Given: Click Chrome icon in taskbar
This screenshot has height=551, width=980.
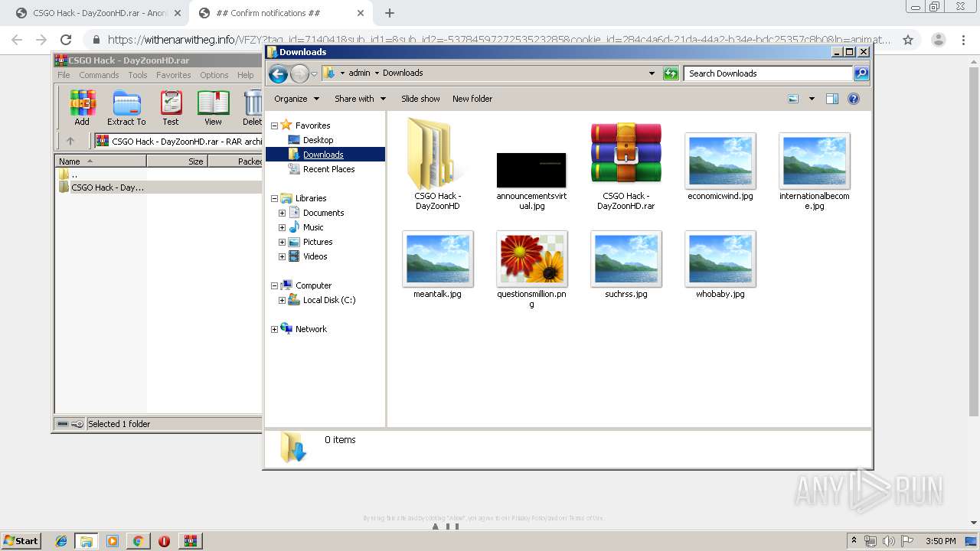Looking at the screenshot, I should (138, 541).
